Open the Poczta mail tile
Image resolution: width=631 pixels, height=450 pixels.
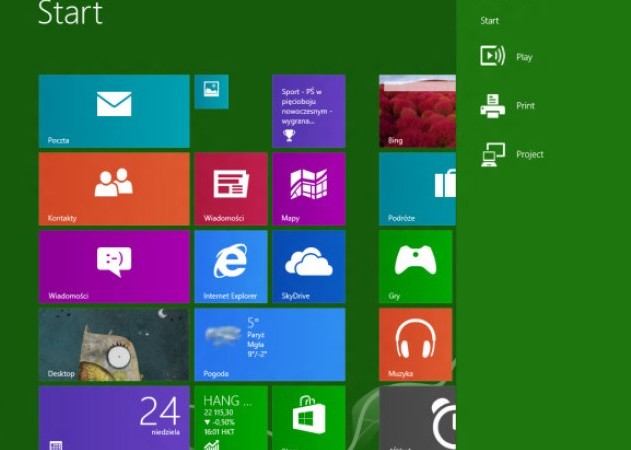114,111
